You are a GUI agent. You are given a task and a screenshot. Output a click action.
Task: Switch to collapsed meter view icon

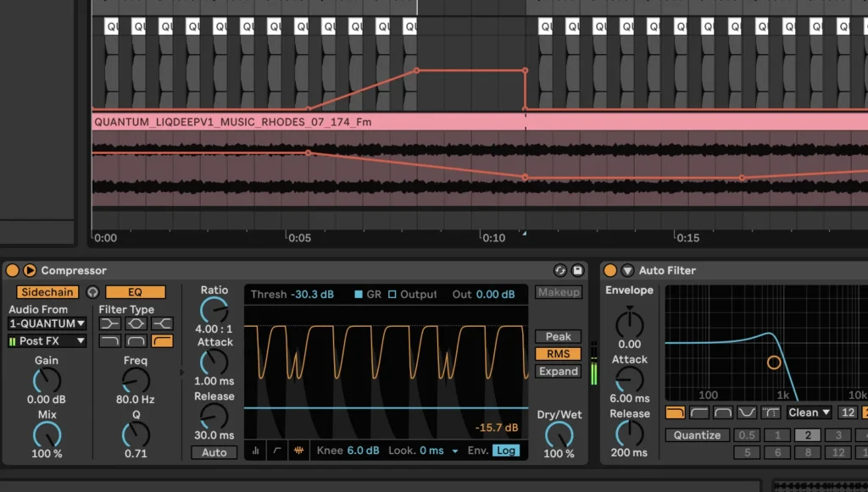click(x=256, y=451)
